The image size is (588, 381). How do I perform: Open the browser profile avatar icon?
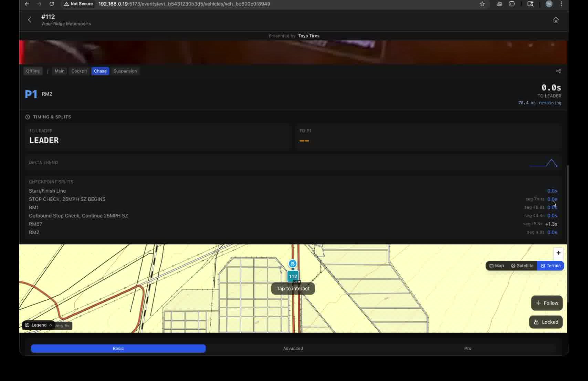point(549,4)
